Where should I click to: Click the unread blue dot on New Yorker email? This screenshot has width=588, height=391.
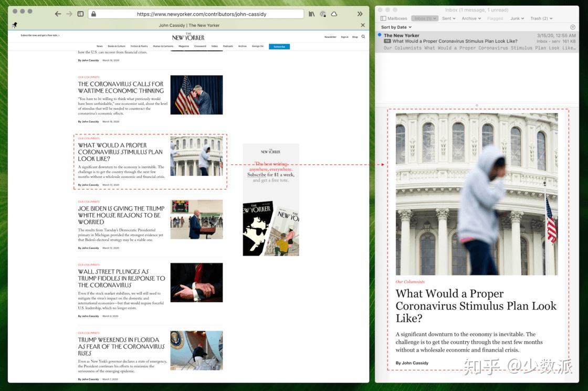click(x=380, y=35)
